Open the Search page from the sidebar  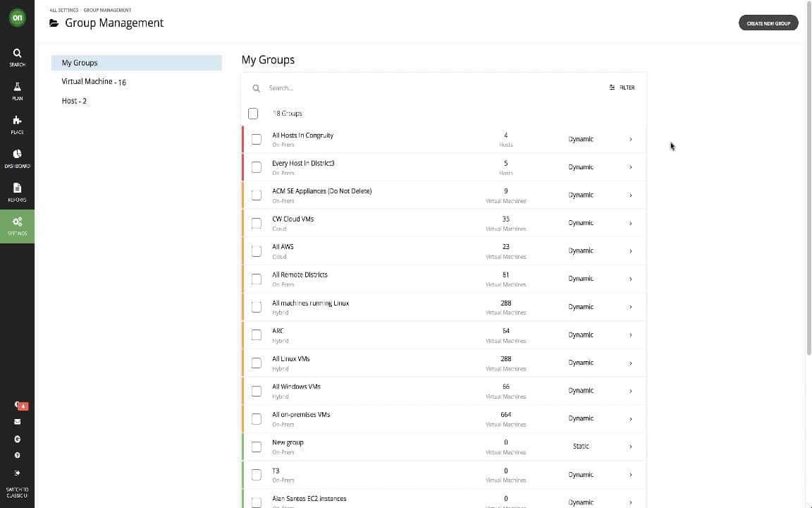point(17,57)
